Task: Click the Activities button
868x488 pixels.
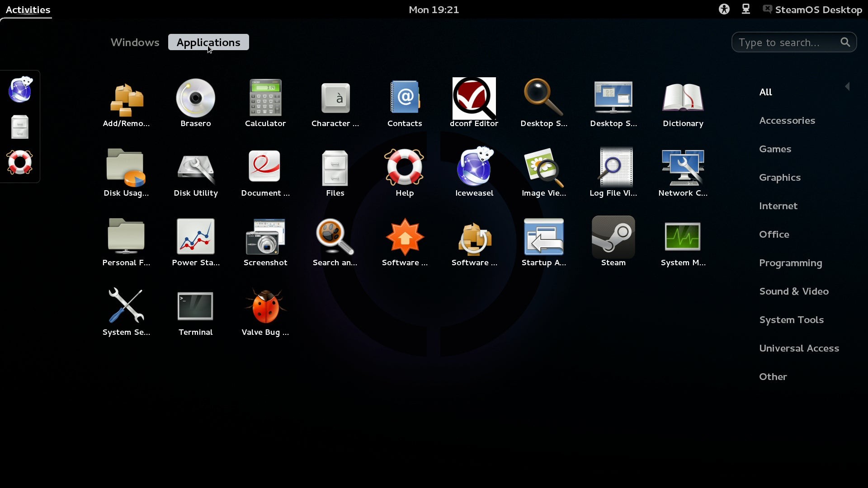Action: click(28, 9)
